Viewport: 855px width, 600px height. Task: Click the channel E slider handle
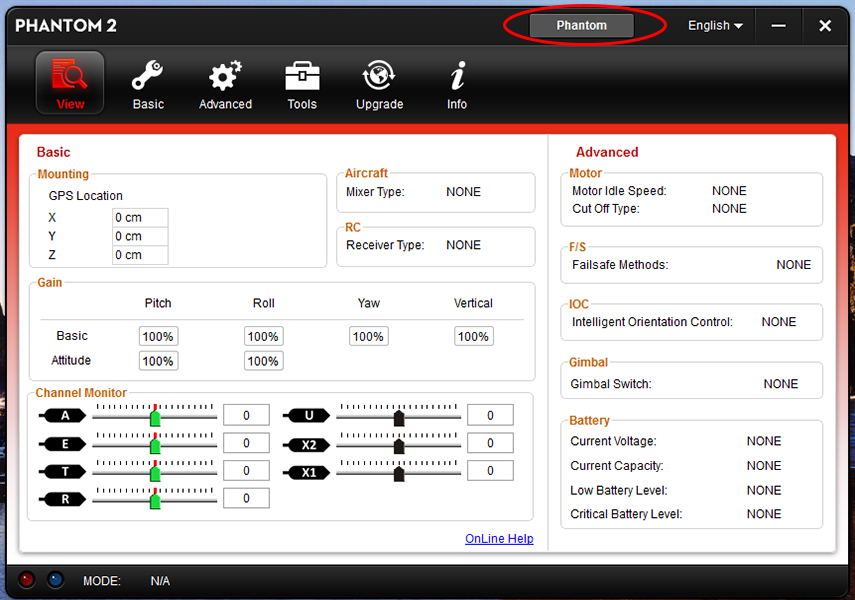point(155,446)
